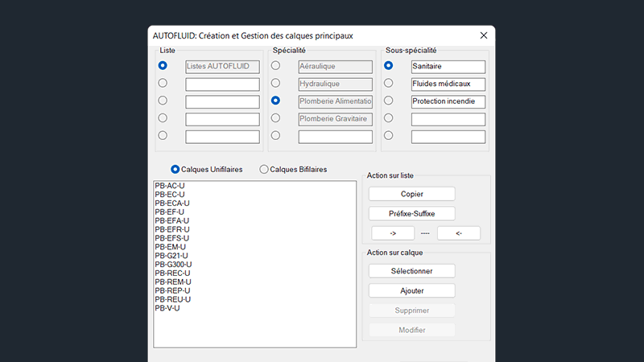Click the Plomberie Alimentatio text field
644x362 pixels.
pos(336,102)
